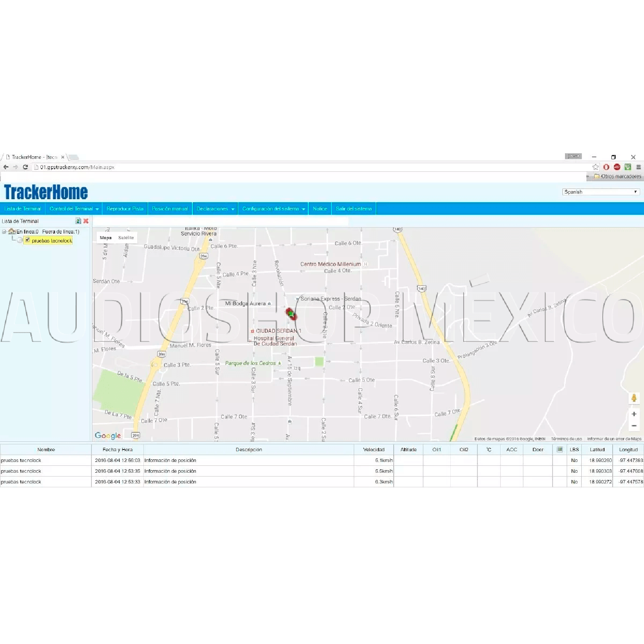
Task: Click the Opera extension icon
Action: (606, 167)
